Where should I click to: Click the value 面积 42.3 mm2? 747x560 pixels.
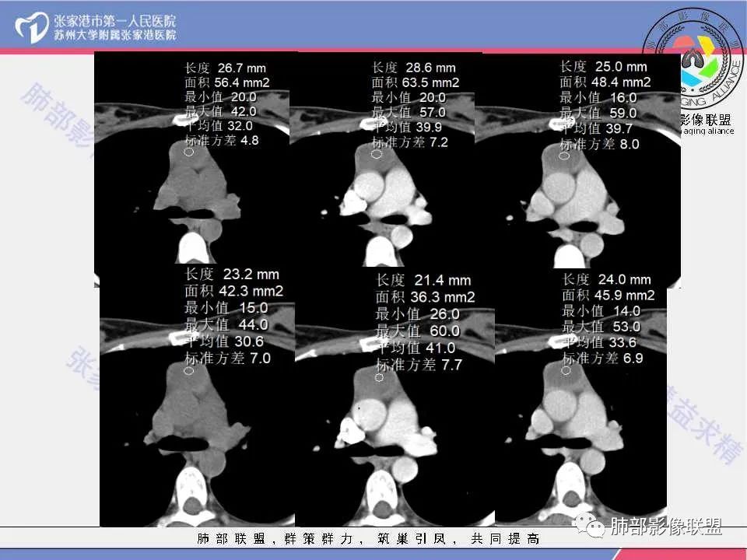click(x=234, y=291)
